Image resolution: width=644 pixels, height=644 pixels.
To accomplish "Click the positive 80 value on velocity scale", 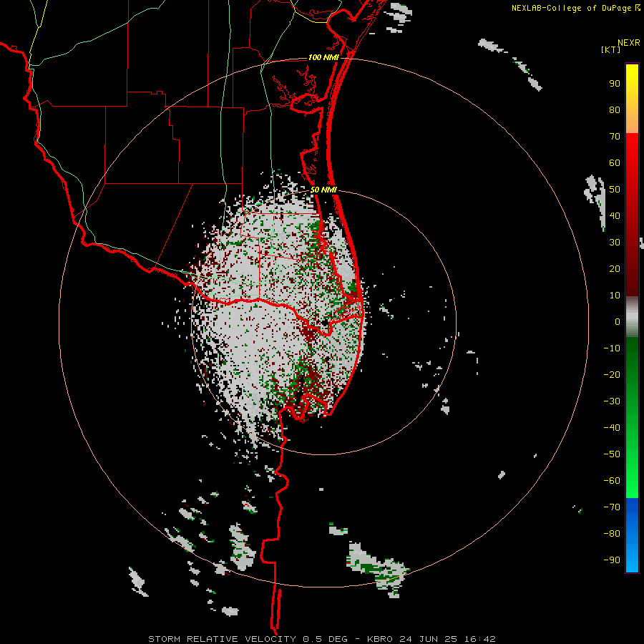I will [615, 110].
